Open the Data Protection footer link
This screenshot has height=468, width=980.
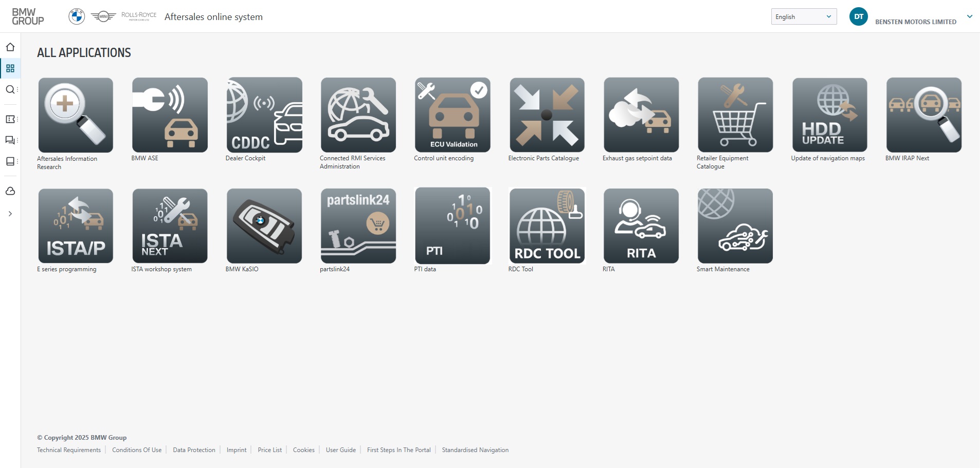[194, 450]
